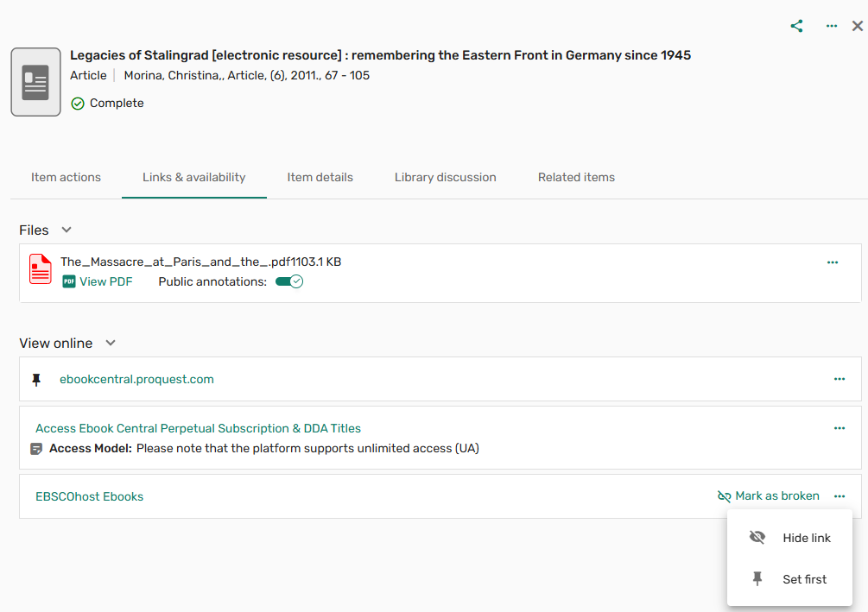868x612 pixels.
Task: Open the item's more options menu at top
Action: (832, 26)
